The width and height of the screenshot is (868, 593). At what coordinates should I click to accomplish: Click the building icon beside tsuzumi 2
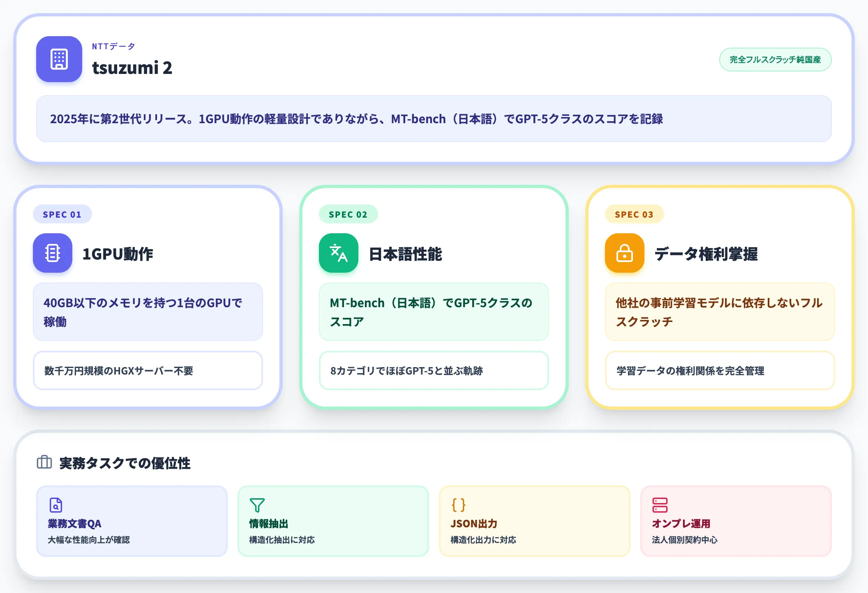tap(59, 59)
